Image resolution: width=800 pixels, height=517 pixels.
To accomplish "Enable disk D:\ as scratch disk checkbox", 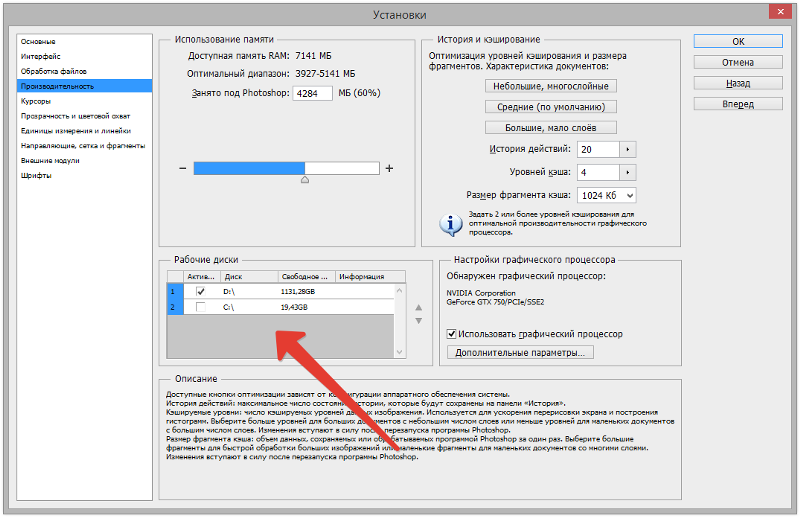I will 201,291.
